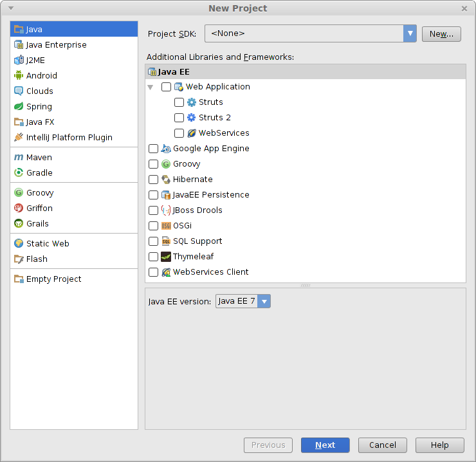The width and height of the screenshot is (476, 462).
Task: Click the Next button
Action: pos(325,445)
